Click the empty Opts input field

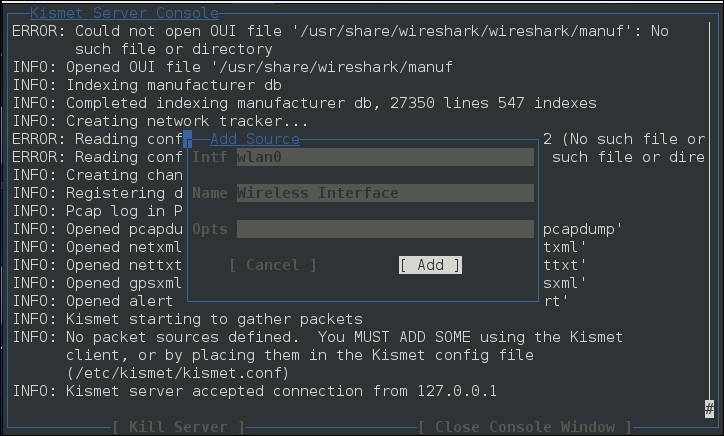coord(385,229)
